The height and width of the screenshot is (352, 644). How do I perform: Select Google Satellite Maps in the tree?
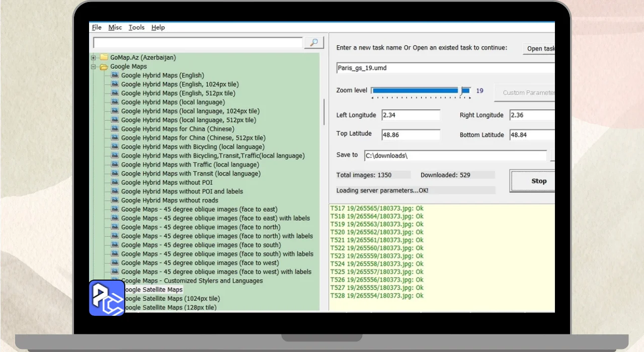point(153,290)
